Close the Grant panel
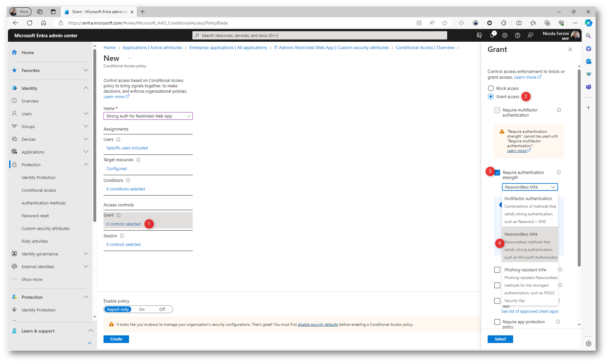 coord(570,49)
